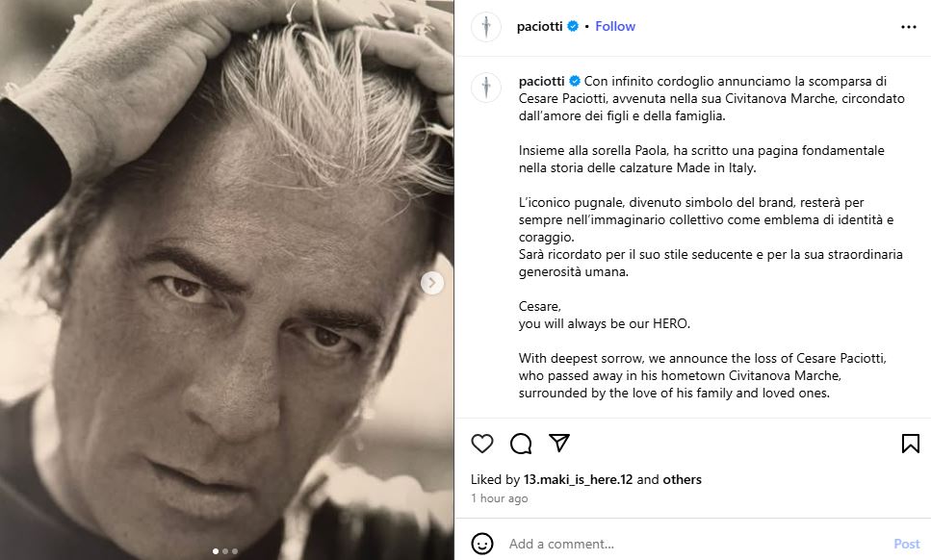Go to the next photo with the arrow
Screen dimensions: 931x560
(431, 283)
